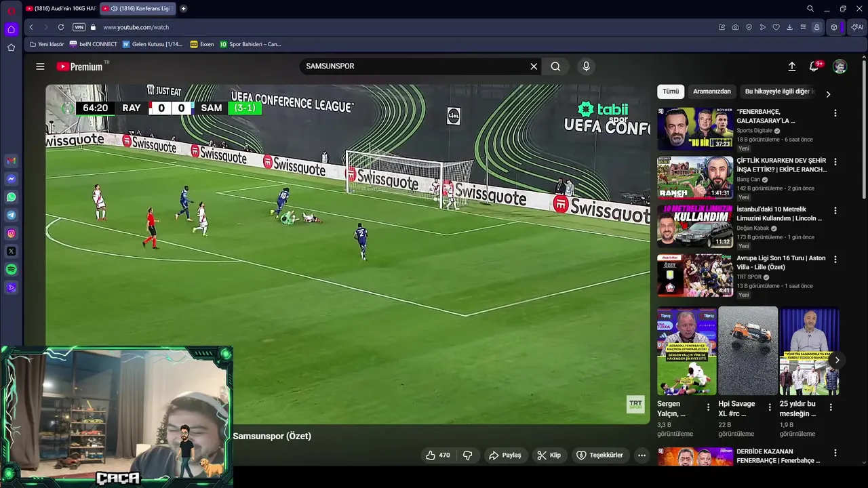Open the send/flow arrow icon
868x488 pixels.
pyautogui.click(x=763, y=27)
